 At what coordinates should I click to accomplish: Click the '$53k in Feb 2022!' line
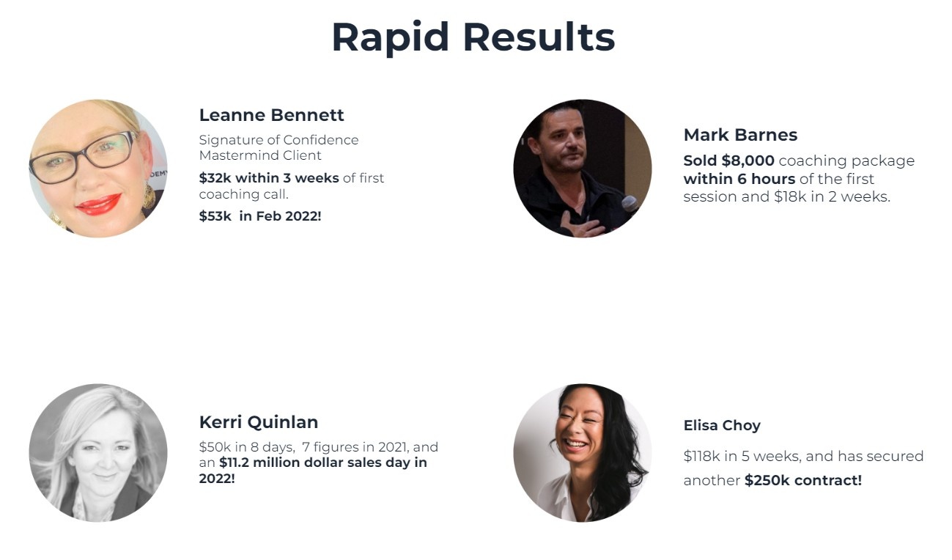[260, 216]
